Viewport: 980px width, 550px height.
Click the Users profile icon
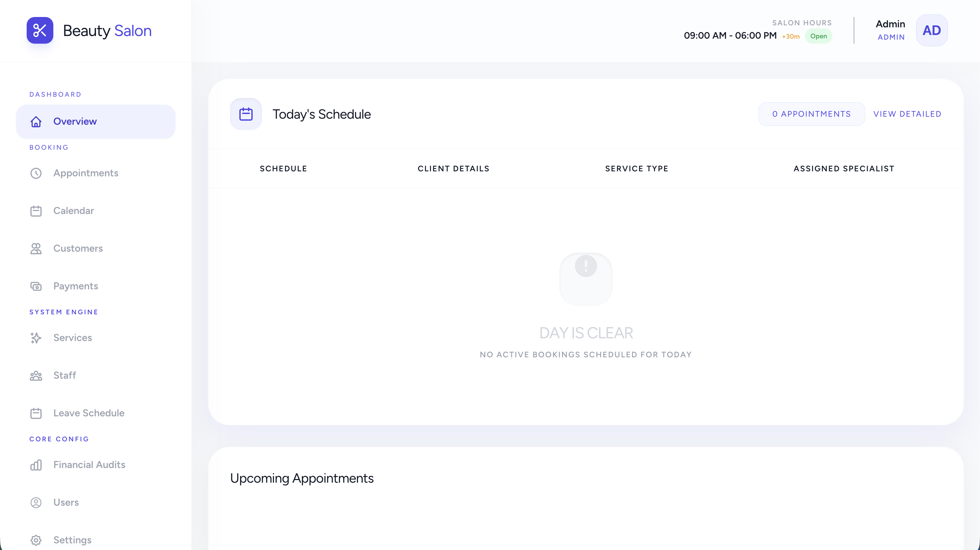point(36,503)
